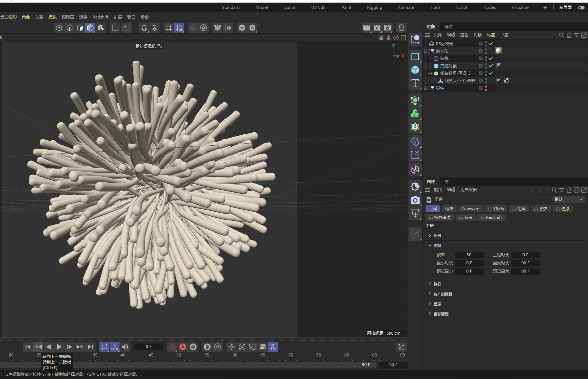Expand the 显示 section
The height and width of the screenshot is (379, 588).
430,304
